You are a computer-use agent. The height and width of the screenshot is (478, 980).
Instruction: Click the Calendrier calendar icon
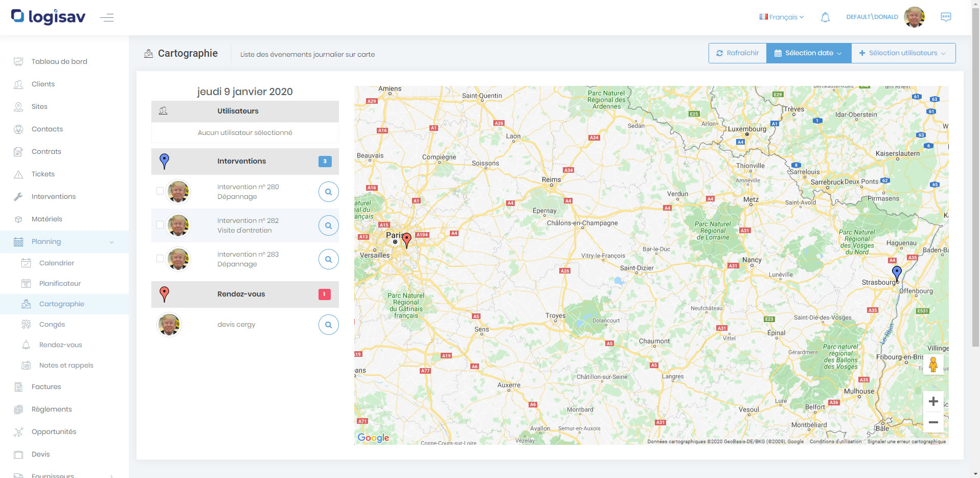click(x=26, y=263)
